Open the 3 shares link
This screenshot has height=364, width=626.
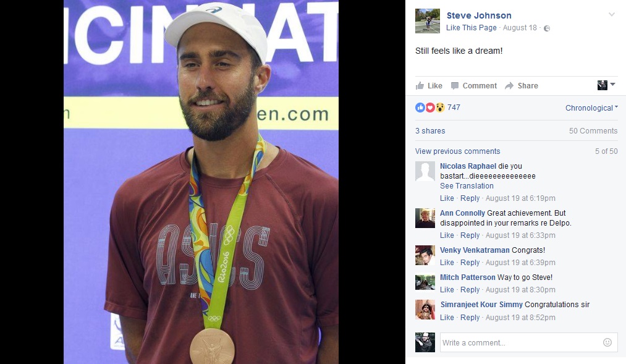pos(430,131)
